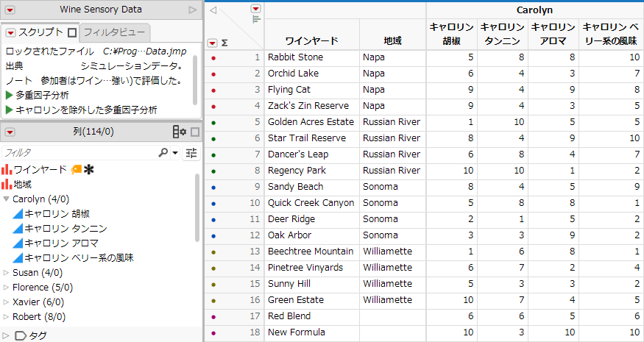The width and height of the screenshot is (644, 342).
Task: Select キャロリン ベリー系の風味 in the column list
Action: (x=79, y=258)
